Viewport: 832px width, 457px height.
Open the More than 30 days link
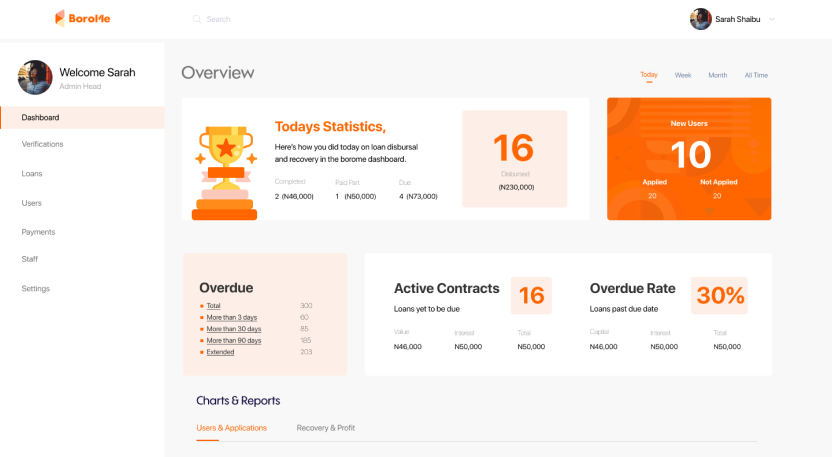[233, 329]
